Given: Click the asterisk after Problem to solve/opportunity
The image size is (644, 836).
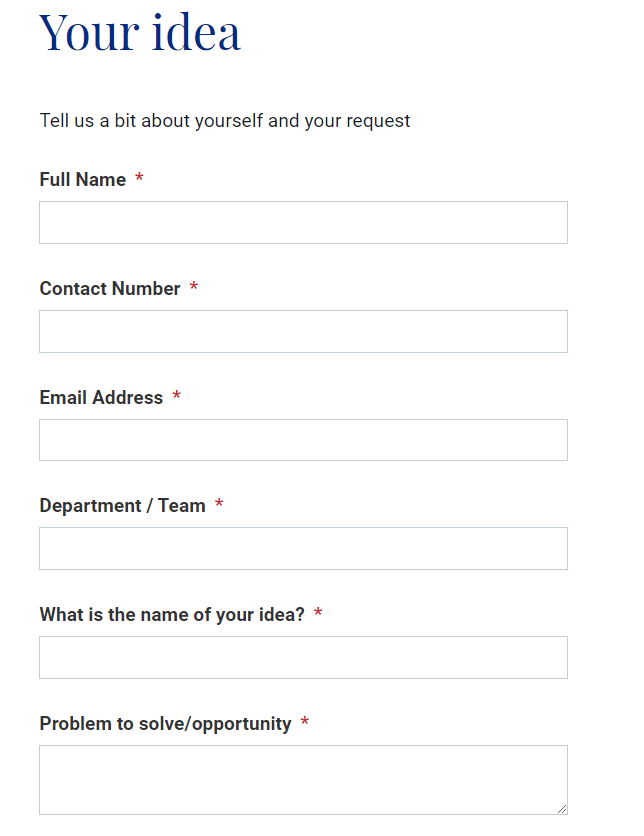Looking at the screenshot, I should (305, 723).
